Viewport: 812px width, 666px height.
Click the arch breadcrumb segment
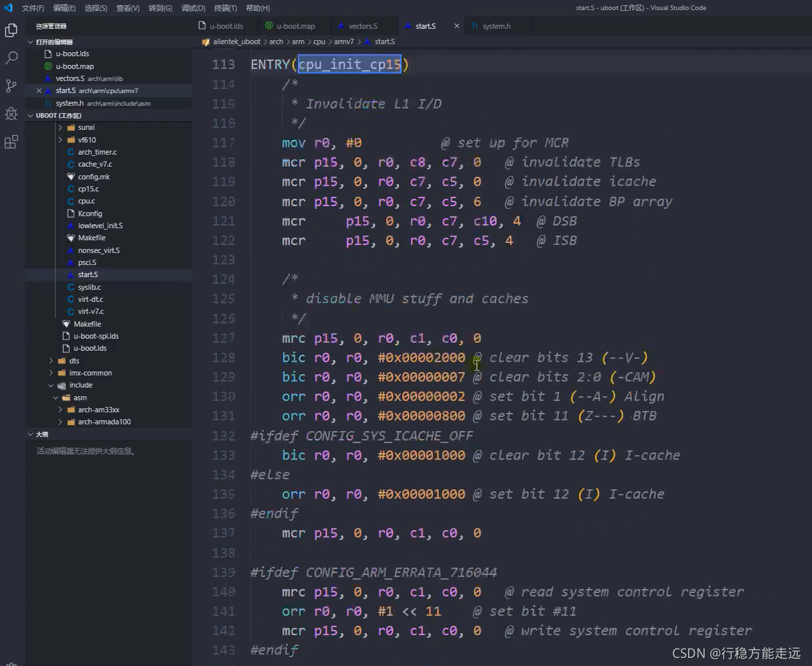[x=276, y=41]
